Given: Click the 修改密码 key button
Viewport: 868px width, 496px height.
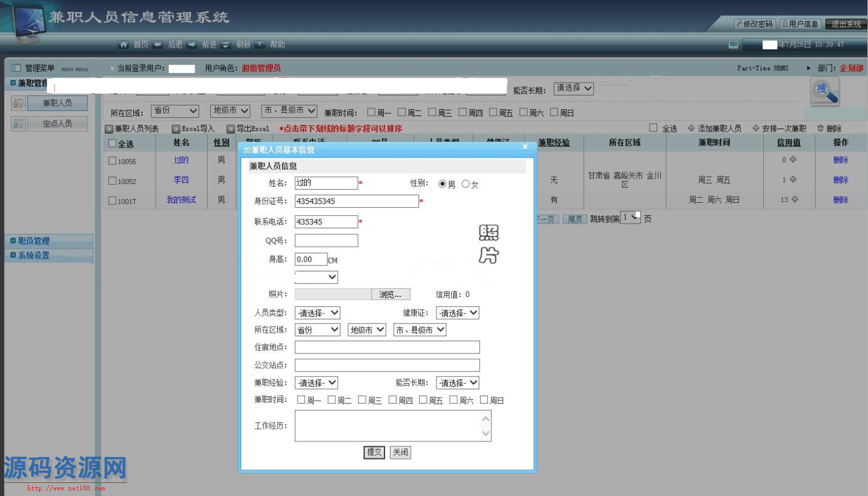Looking at the screenshot, I should tap(754, 24).
